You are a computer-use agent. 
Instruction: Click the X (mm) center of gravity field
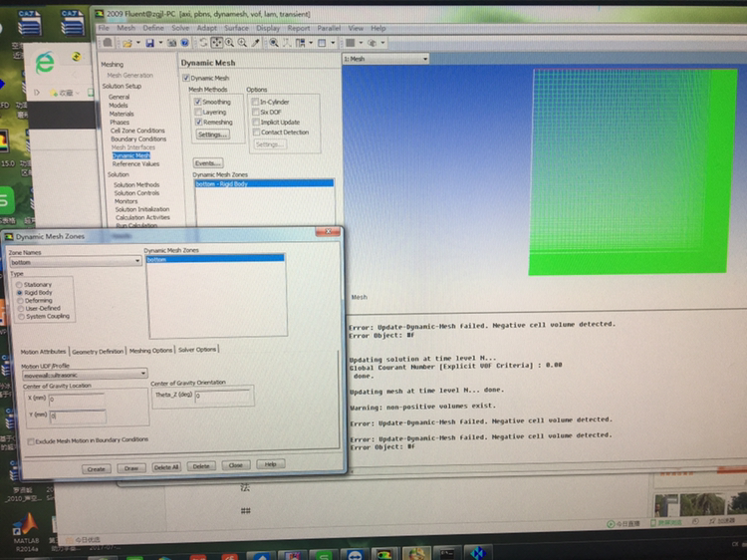click(x=77, y=399)
